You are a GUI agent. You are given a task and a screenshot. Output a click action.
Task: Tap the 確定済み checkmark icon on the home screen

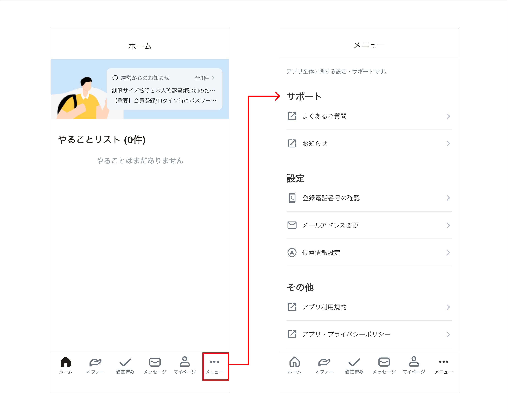(x=125, y=362)
